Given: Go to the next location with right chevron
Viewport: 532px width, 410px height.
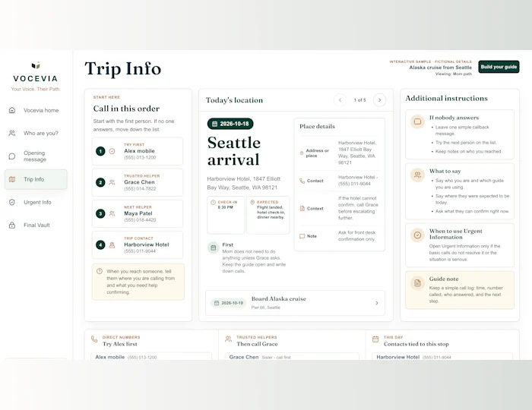Looking at the screenshot, I should pyautogui.click(x=380, y=100).
